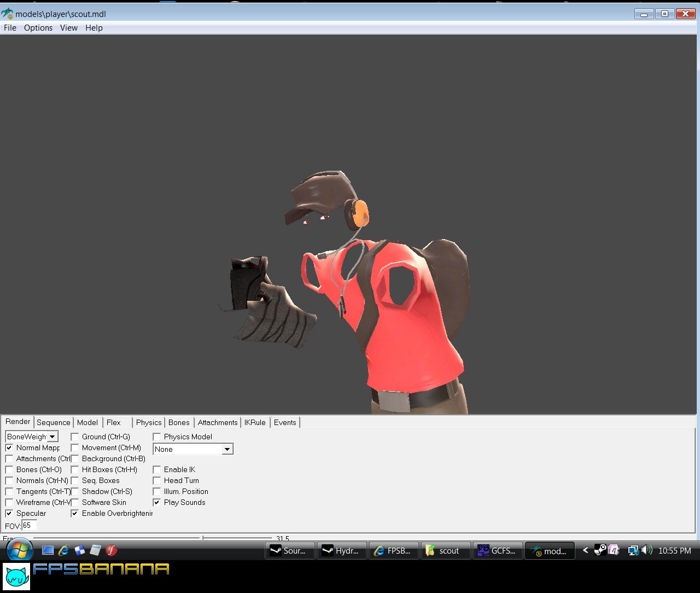Expand the None dropdown list
This screenshot has width=700, height=593.
pyautogui.click(x=227, y=449)
